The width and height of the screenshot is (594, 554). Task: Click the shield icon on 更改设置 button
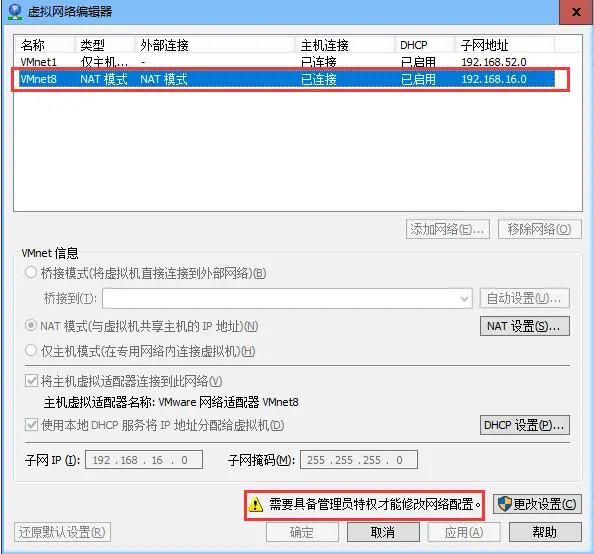click(x=505, y=504)
